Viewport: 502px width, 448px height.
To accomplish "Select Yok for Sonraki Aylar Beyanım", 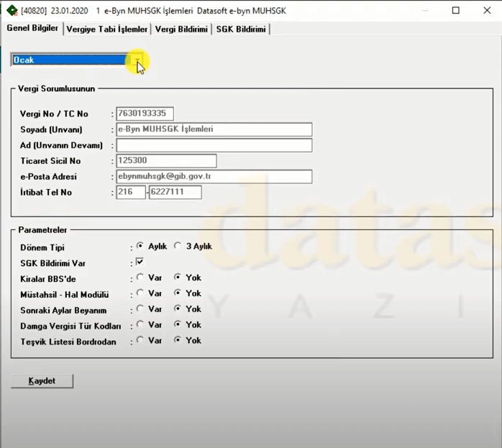I will (x=178, y=309).
